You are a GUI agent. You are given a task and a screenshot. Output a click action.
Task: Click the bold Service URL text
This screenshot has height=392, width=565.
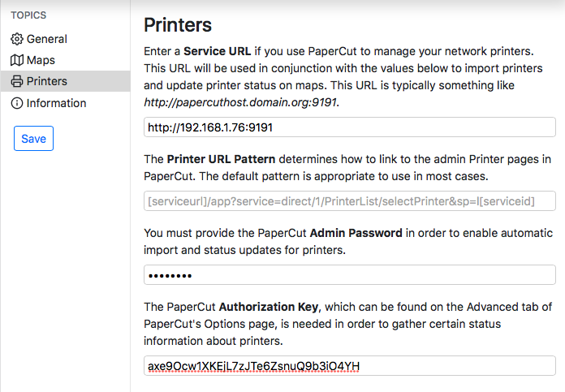point(218,51)
